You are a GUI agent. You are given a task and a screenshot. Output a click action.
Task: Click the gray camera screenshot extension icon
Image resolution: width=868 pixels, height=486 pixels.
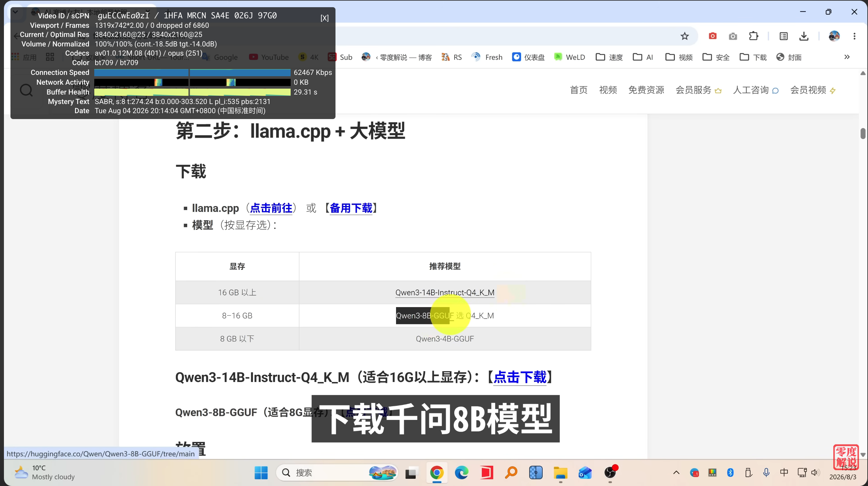pyautogui.click(x=732, y=36)
